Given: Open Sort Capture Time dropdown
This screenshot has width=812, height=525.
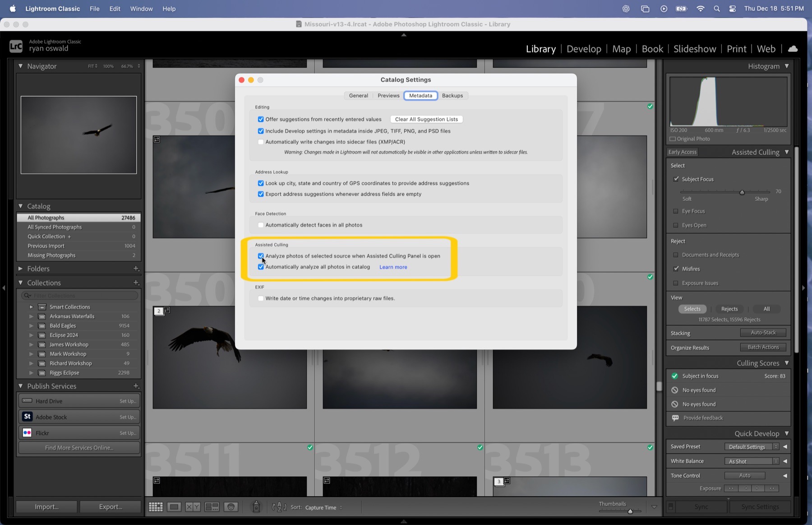Looking at the screenshot, I should point(323,507).
